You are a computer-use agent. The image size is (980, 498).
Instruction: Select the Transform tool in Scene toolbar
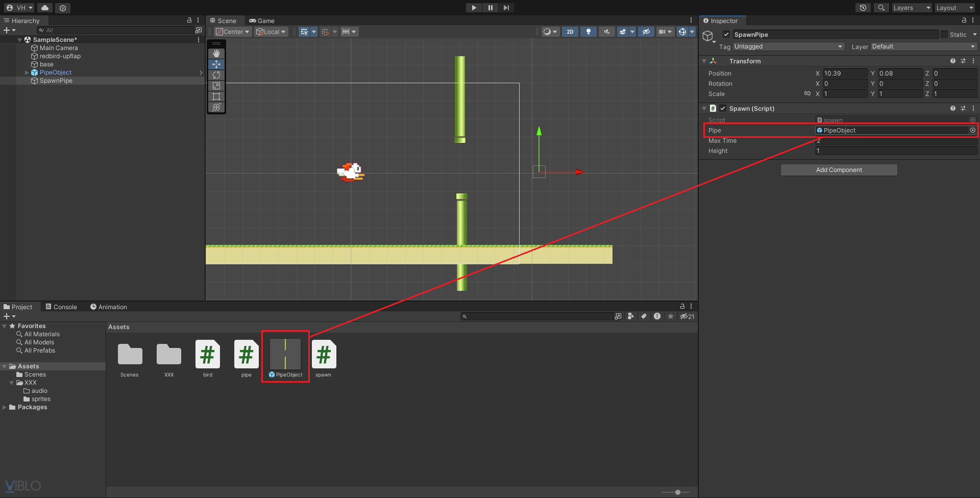(x=216, y=107)
